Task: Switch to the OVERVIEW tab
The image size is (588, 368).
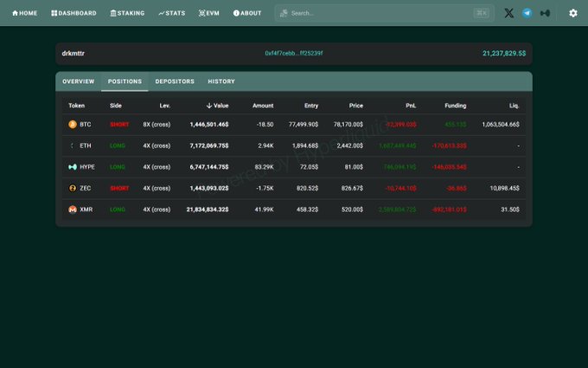Action: tap(79, 81)
